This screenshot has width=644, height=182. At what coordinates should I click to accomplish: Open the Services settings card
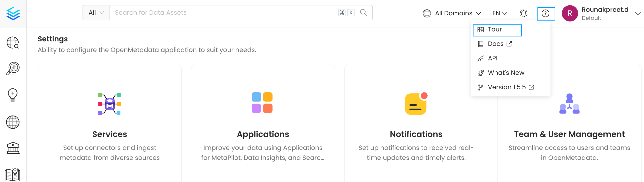click(x=110, y=125)
